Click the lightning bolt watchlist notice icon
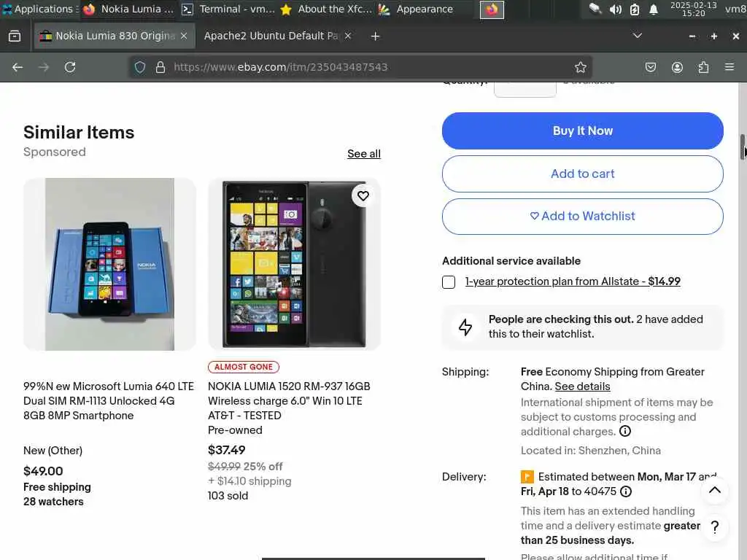Screen dimensions: 747x560 tap(465, 327)
